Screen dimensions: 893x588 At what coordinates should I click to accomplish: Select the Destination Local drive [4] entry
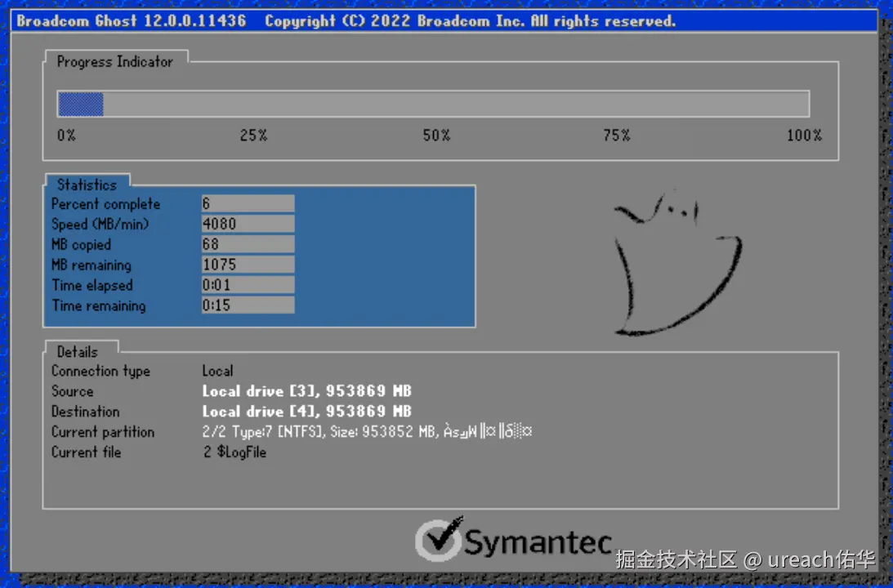pos(306,411)
